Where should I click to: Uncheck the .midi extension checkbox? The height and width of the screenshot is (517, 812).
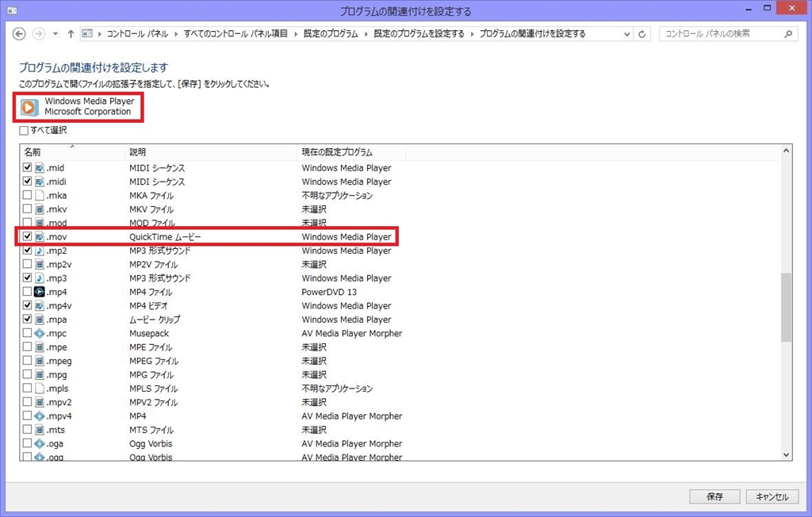28,182
